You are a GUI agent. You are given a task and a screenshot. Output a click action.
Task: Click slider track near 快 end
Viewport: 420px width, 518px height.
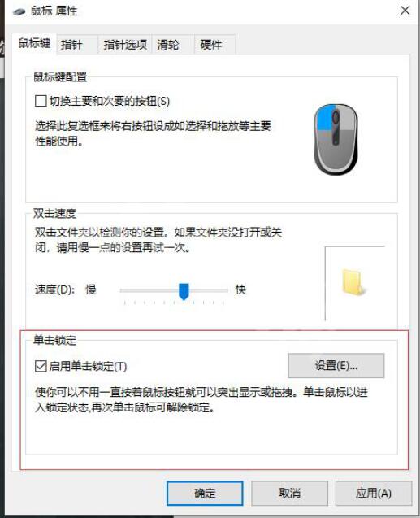pyautogui.click(x=218, y=290)
